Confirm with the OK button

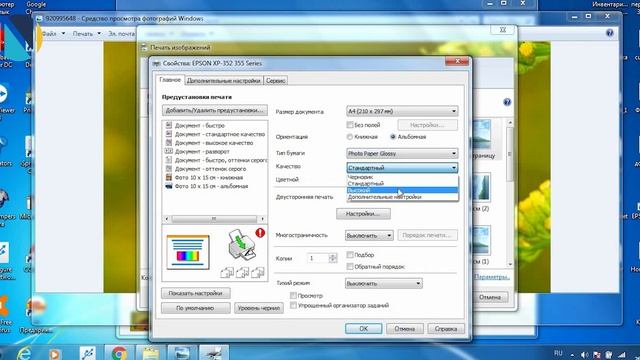coord(363,329)
